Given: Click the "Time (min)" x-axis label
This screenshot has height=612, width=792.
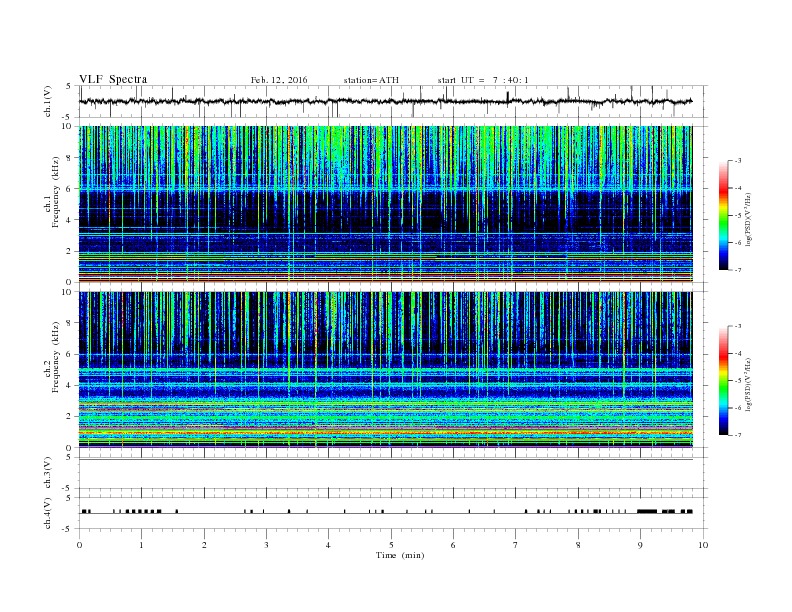Looking at the screenshot, I should [400, 555].
